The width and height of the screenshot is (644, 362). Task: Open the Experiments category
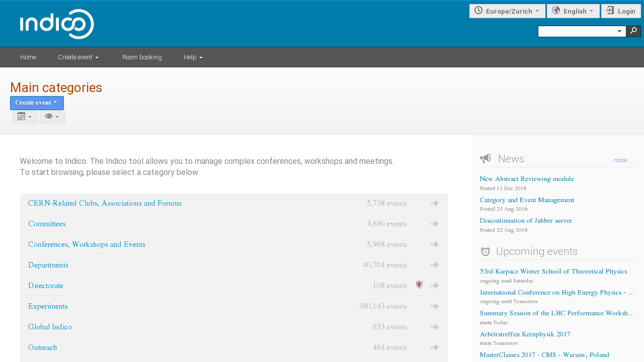click(48, 306)
